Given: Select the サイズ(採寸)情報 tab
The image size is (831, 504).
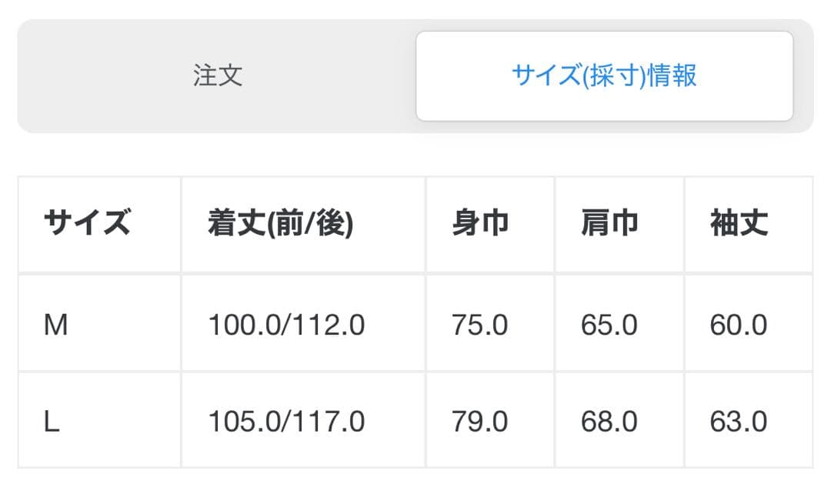Looking at the screenshot, I should click(604, 76).
